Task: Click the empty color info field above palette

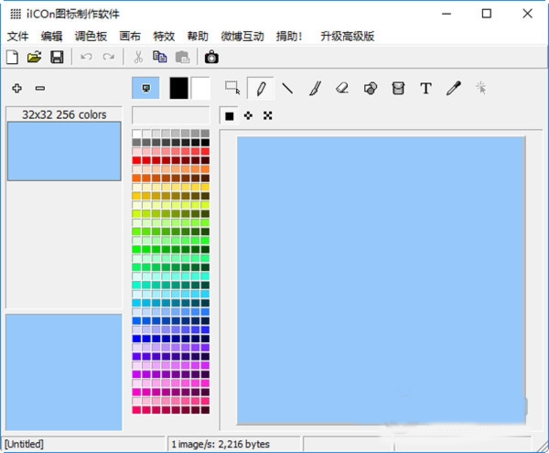Action: click(171, 115)
